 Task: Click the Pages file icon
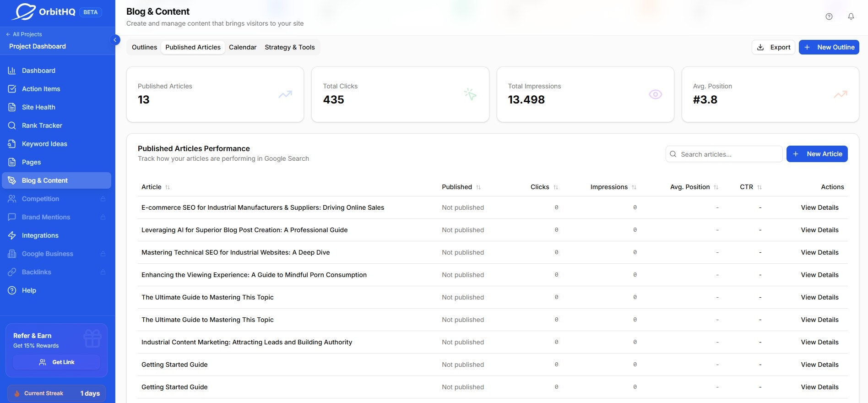coord(12,162)
